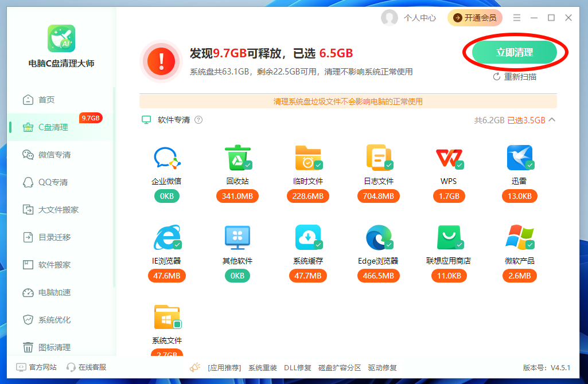This screenshot has width=588, height=384.
Task: Click DLL修复 link
Action: point(297,368)
